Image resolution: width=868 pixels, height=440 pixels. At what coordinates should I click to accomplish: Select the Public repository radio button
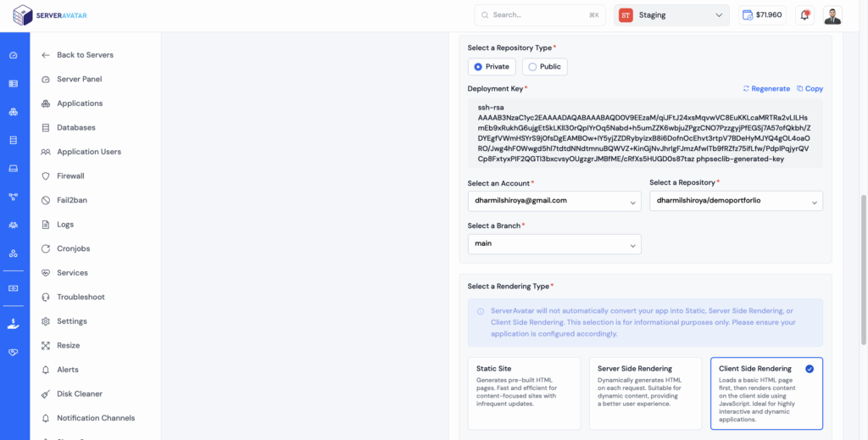click(532, 67)
